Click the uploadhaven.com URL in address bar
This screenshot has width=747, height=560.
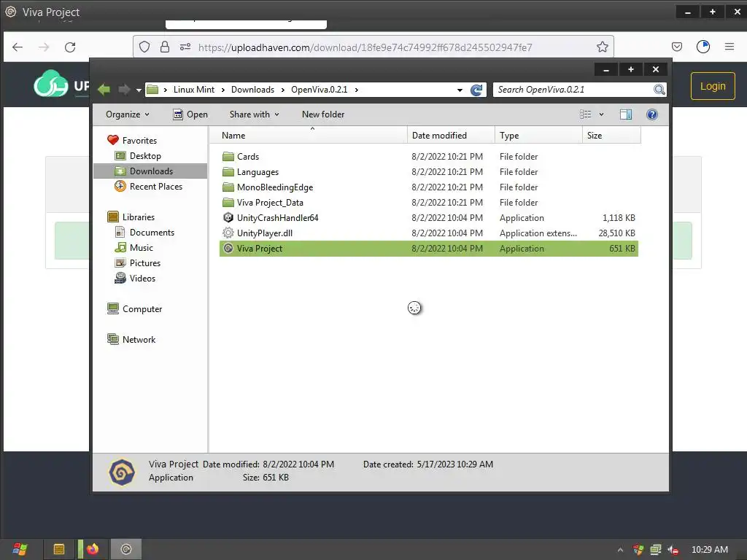[x=365, y=47]
